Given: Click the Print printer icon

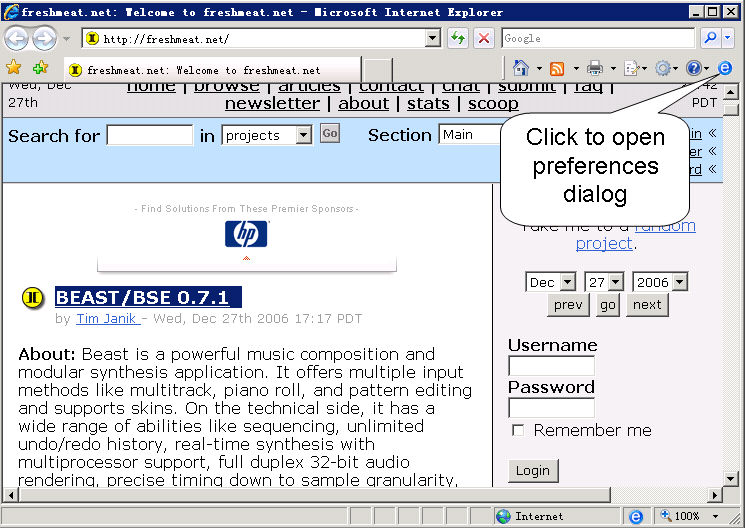Looking at the screenshot, I should (x=594, y=69).
